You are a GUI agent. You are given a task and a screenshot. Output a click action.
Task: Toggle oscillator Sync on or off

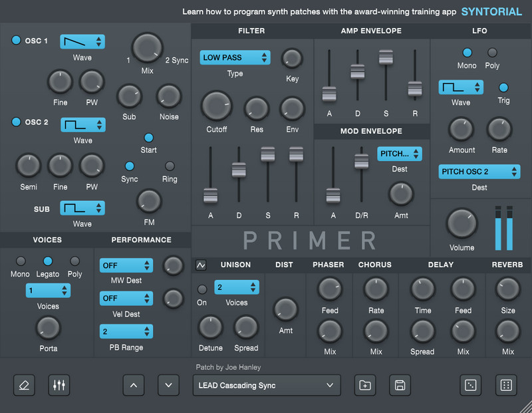(x=130, y=166)
